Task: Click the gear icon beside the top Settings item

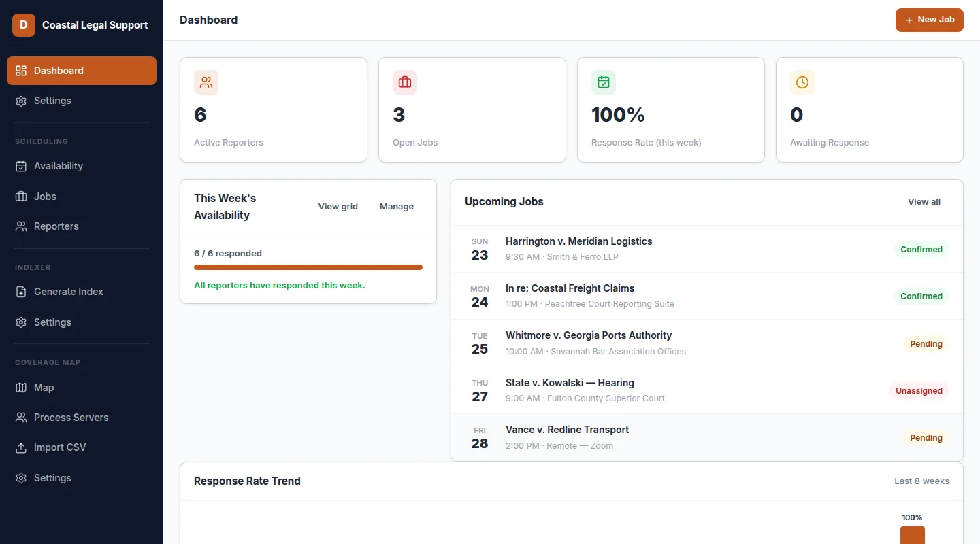Action: coord(21,101)
